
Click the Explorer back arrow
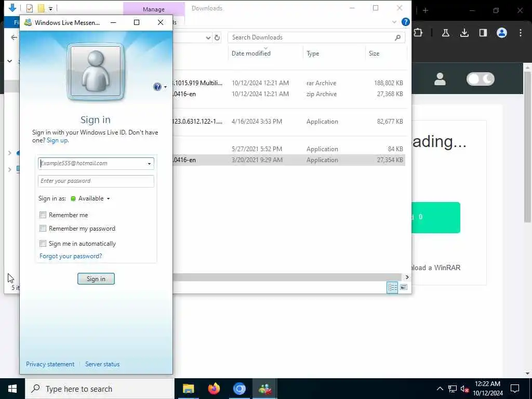click(x=14, y=37)
